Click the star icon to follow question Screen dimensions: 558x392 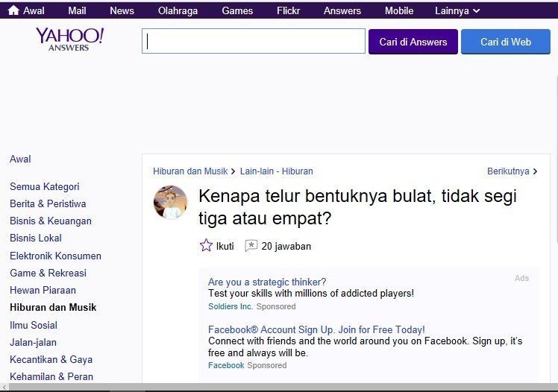pyautogui.click(x=206, y=245)
